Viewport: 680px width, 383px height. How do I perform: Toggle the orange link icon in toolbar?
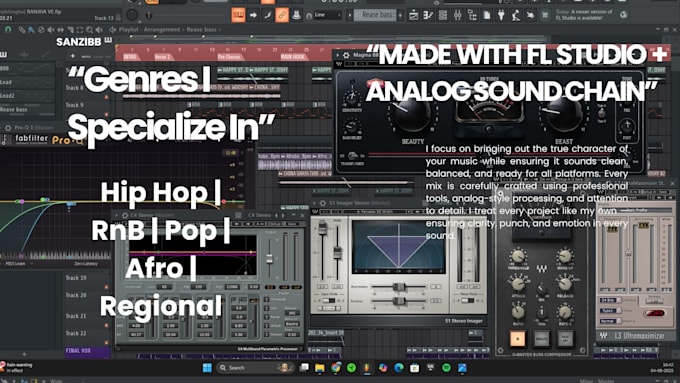(282, 15)
